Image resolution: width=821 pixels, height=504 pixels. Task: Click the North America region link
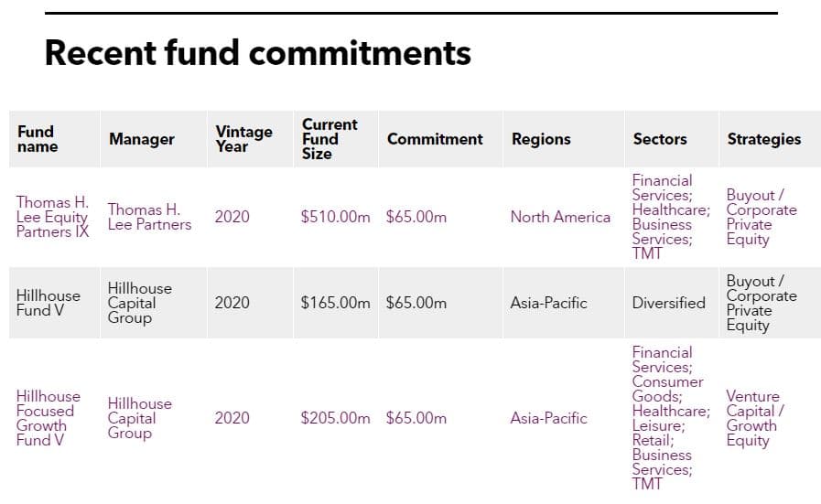point(560,217)
